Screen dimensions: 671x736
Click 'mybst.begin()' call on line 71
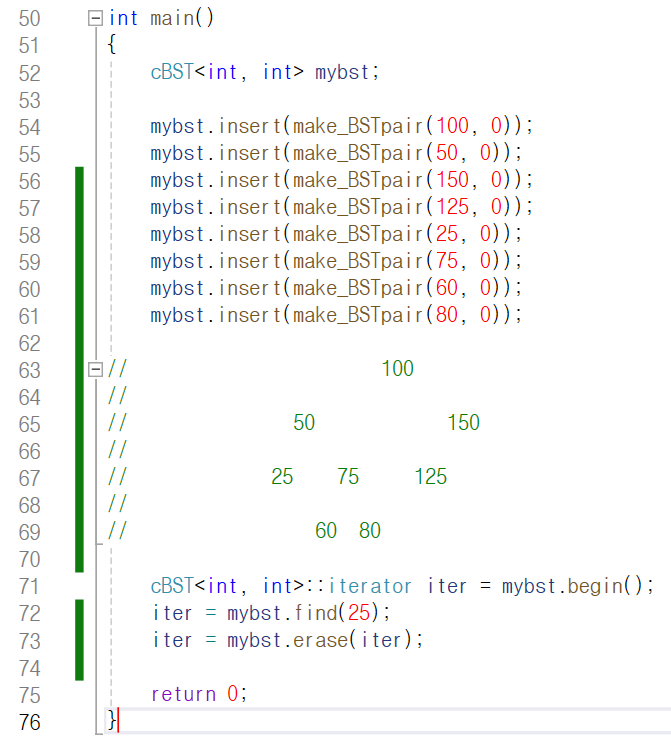point(572,586)
